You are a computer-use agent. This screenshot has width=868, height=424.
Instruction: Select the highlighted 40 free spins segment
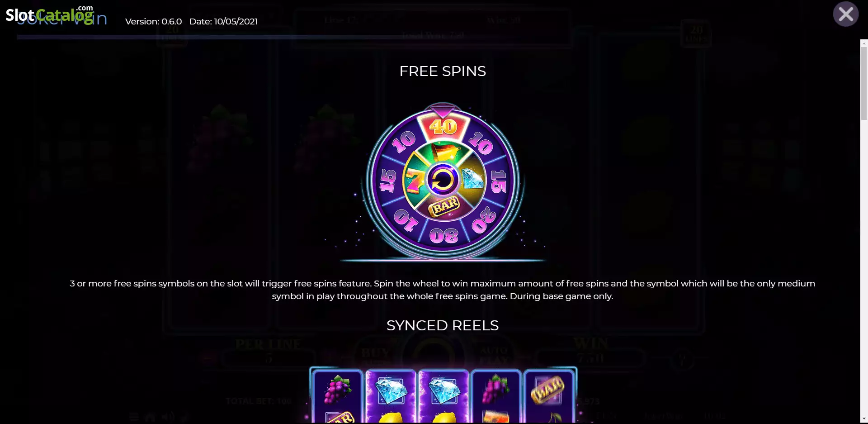[x=443, y=126]
